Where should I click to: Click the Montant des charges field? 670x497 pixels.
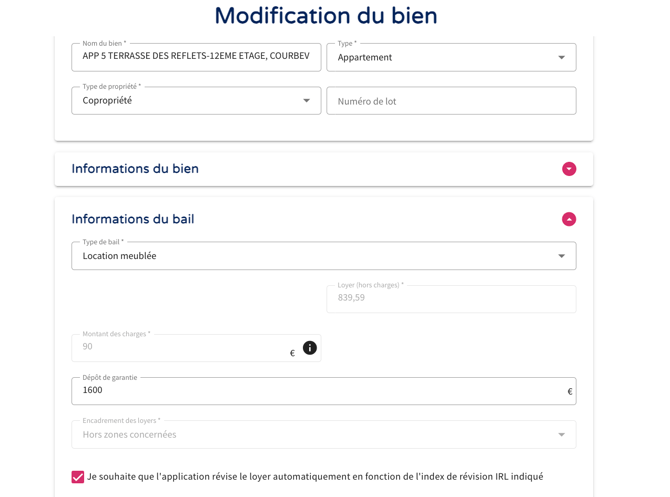point(180,348)
